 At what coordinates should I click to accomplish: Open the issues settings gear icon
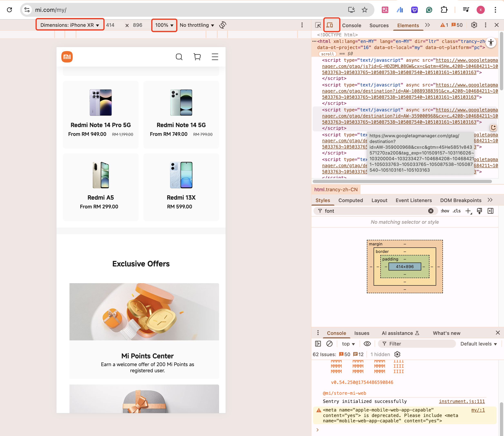click(x=397, y=354)
